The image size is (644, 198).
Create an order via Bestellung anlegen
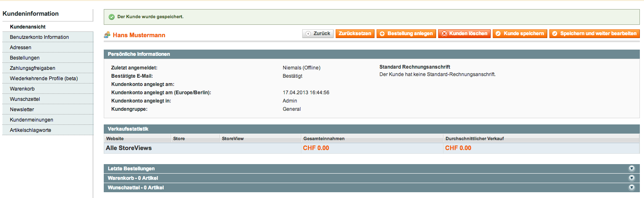coord(406,33)
